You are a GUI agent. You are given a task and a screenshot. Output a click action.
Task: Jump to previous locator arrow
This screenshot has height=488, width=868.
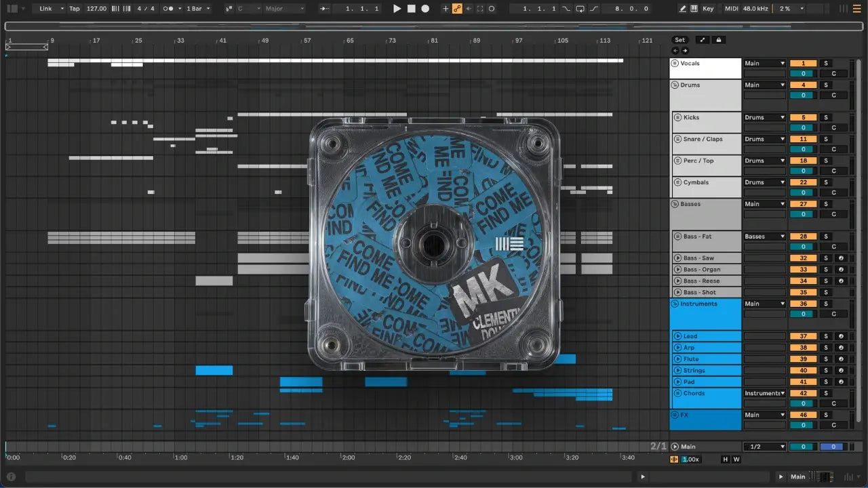coord(675,51)
